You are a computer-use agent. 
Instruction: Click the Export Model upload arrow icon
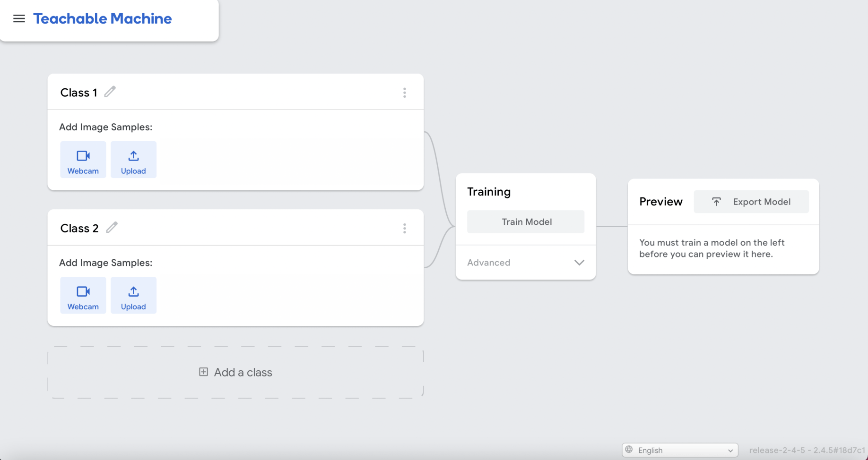click(716, 202)
